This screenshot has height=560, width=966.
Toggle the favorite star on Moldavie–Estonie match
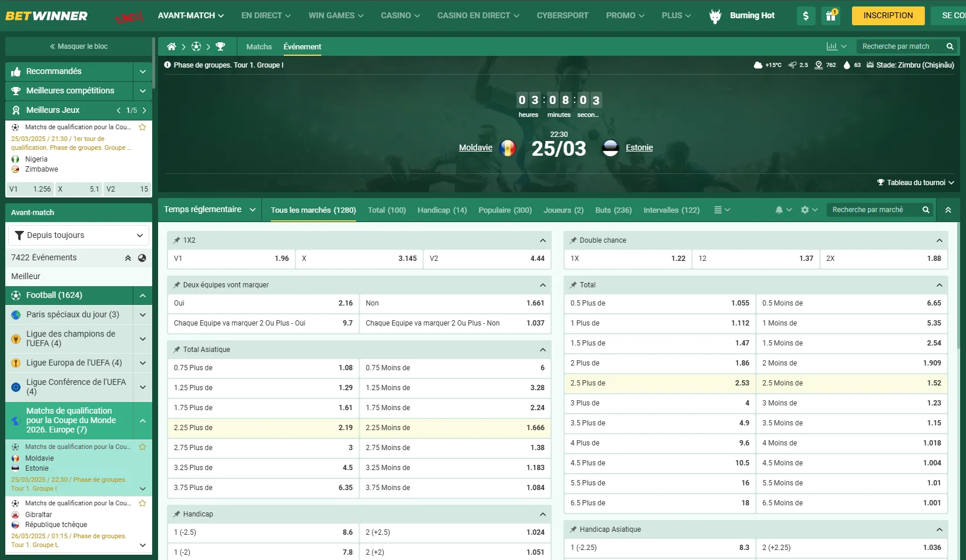pos(142,447)
